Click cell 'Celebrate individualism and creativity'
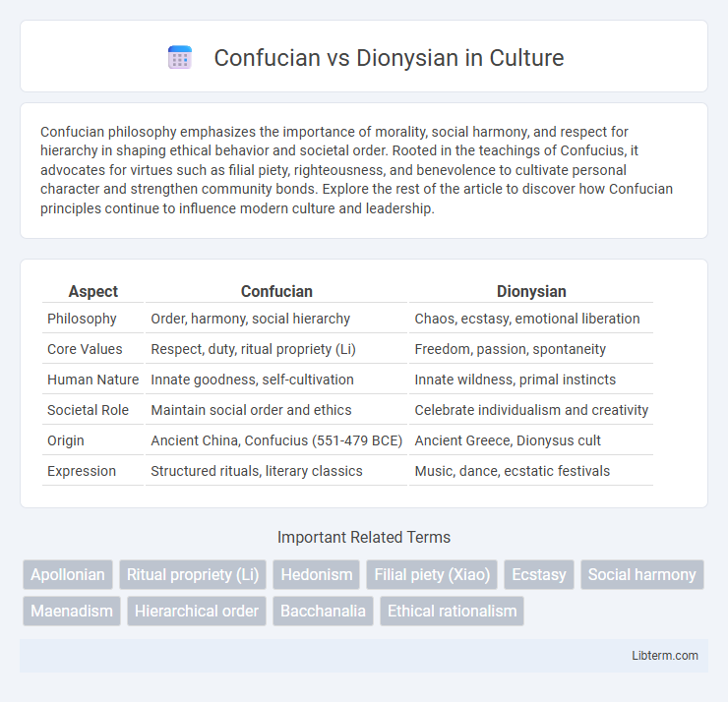The width and height of the screenshot is (728, 702). coord(531,410)
